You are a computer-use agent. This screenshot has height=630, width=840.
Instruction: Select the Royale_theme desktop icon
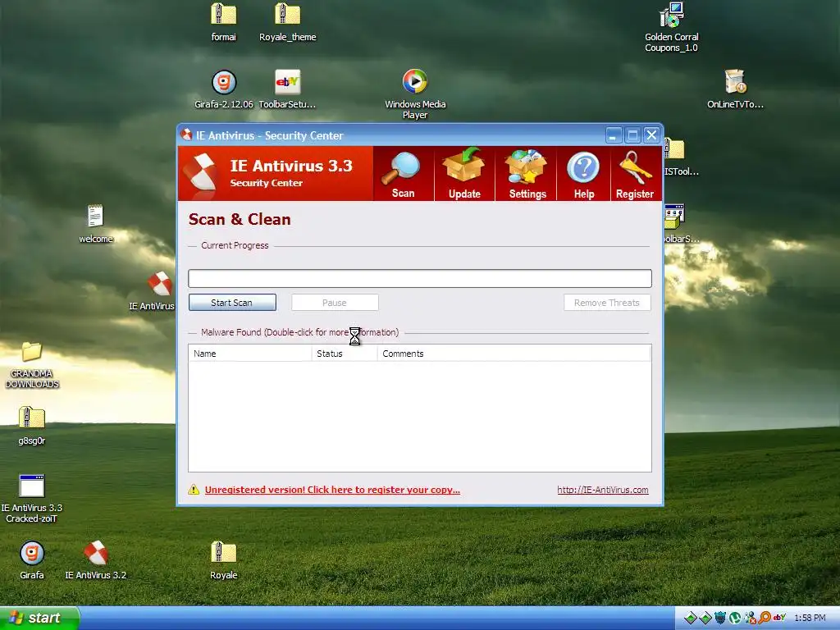[288, 22]
